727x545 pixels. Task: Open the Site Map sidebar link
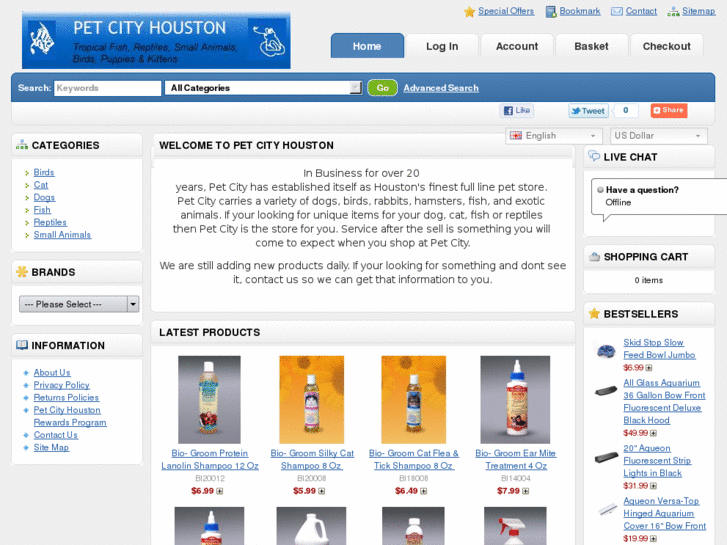point(51,448)
